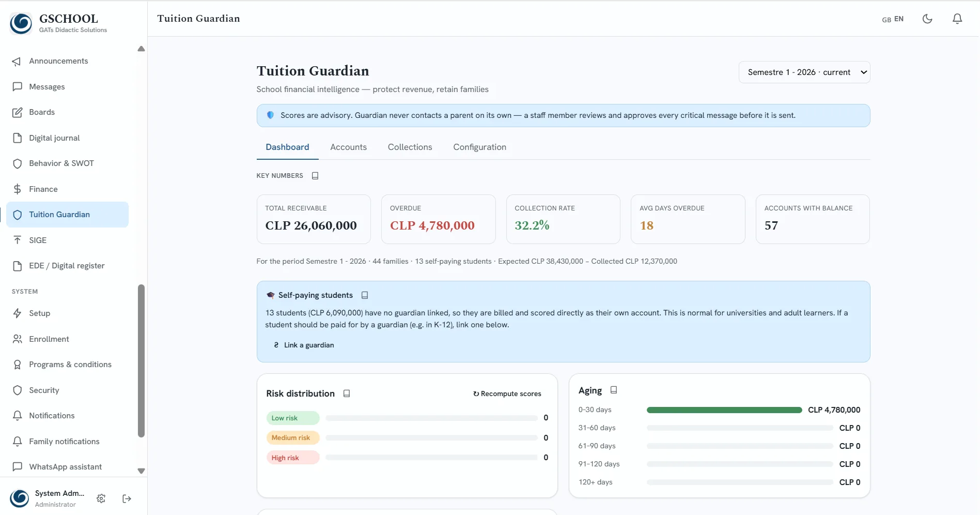Open help icon beside Self-paying students
Screen dimensions: 980x515
[365, 295]
